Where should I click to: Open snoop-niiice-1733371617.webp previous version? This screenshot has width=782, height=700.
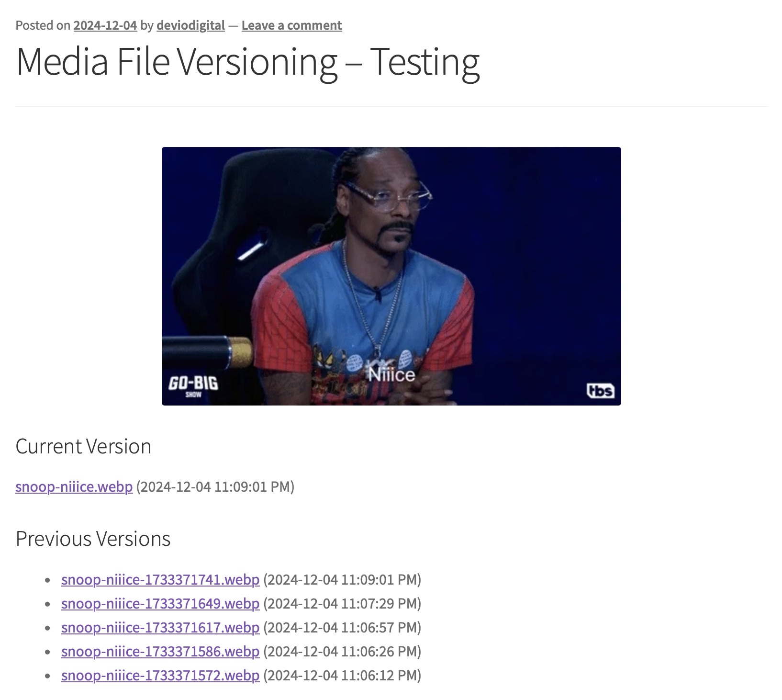[160, 627]
